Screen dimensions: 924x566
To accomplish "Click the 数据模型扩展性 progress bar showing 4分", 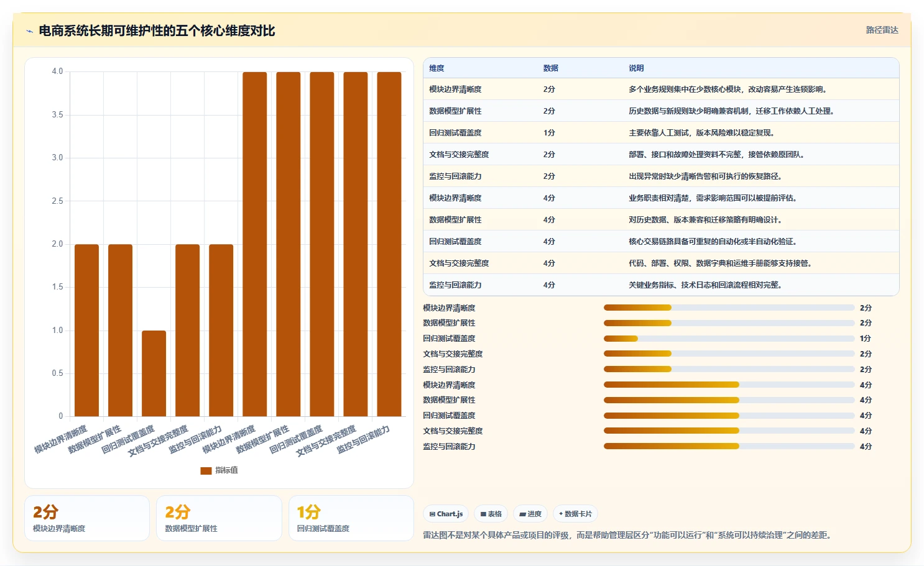I will (x=729, y=400).
